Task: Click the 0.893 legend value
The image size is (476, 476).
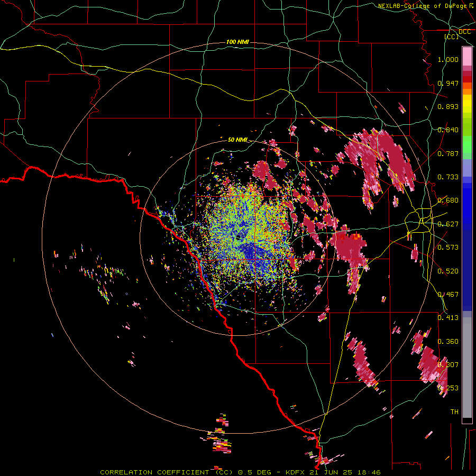Action: 448,106
